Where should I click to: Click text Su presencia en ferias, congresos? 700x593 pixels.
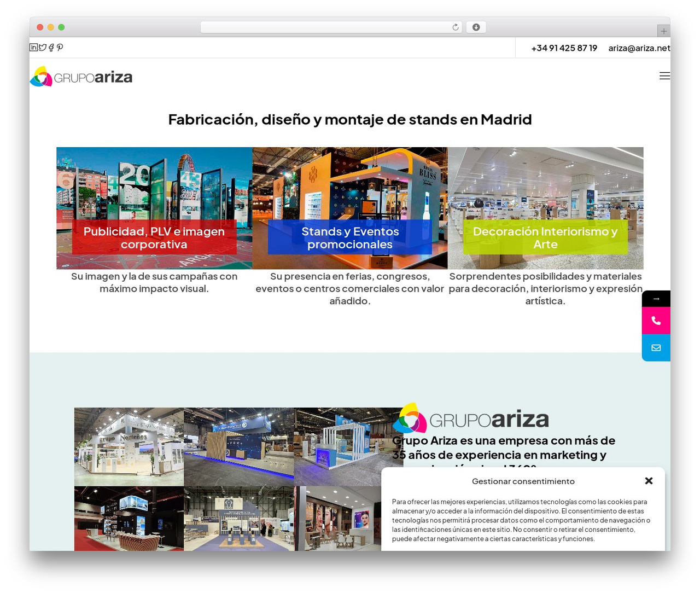350,288
